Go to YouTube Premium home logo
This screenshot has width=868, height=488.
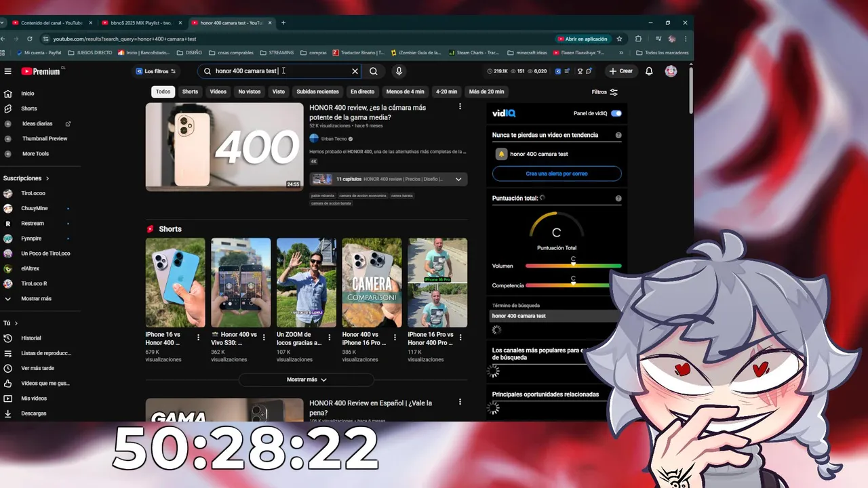[41, 71]
